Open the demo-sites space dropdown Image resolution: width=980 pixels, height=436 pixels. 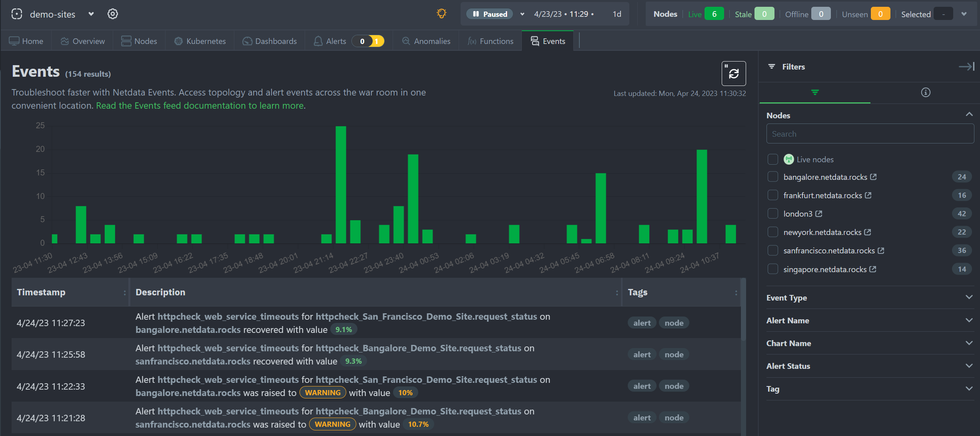click(x=91, y=14)
